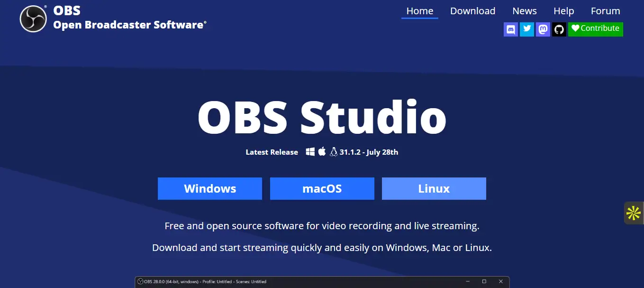Viewport: 644px width, 288px height.
Task: Select the Linux download button
Action: [x=434, y=188]
